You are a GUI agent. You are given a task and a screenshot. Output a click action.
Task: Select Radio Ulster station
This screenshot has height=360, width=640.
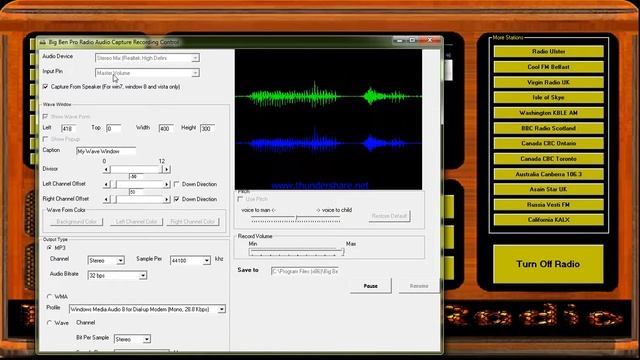(549, 51)
